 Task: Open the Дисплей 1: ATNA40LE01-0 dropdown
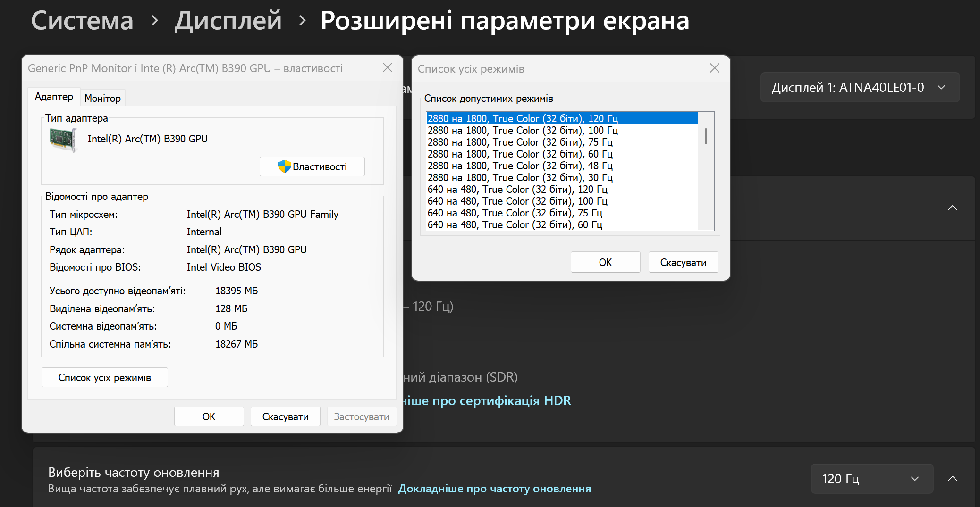point(860,88)
